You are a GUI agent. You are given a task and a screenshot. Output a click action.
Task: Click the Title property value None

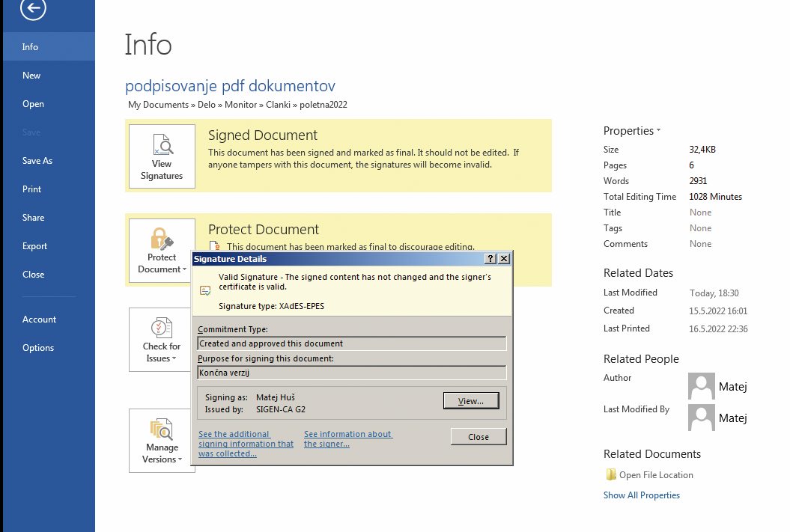coord(700,213)
